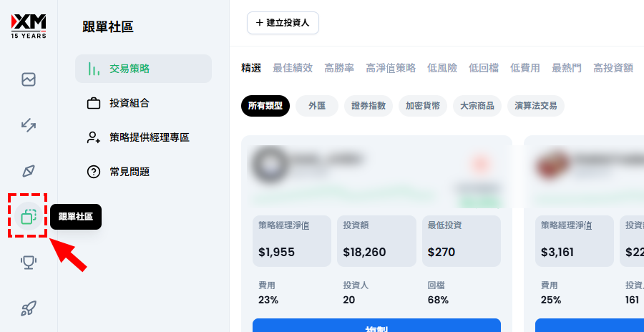
Task: Open the chart icon in the sidebar
Action: click(29, 79)
